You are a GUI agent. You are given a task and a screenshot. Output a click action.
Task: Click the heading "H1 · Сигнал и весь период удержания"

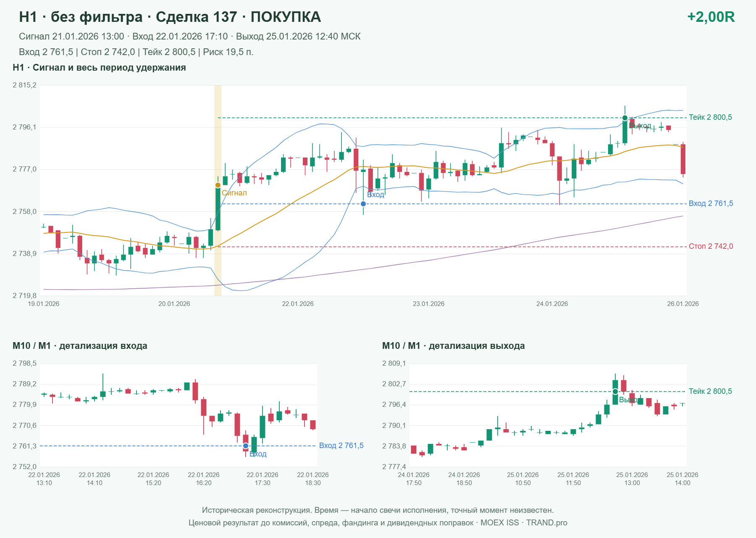[99, 68]
